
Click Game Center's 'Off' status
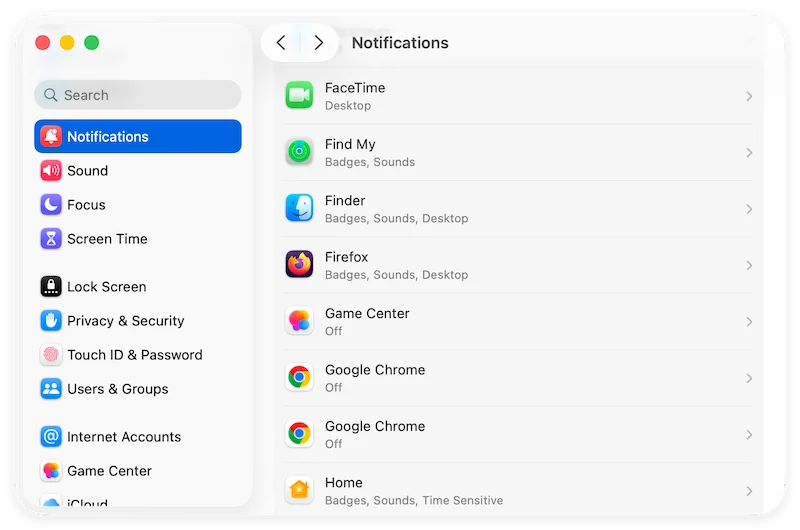click(x=334, y=331)
